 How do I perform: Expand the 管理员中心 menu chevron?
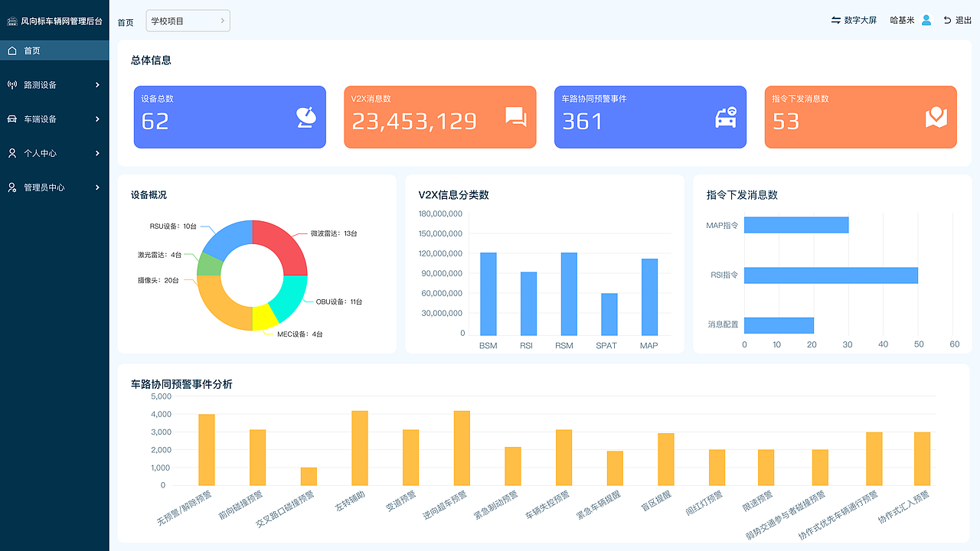point(97,187)
